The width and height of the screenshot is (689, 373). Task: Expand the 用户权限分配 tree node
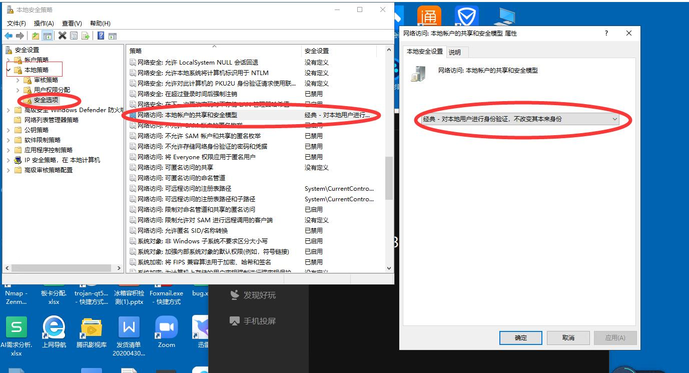pos(18,90)
